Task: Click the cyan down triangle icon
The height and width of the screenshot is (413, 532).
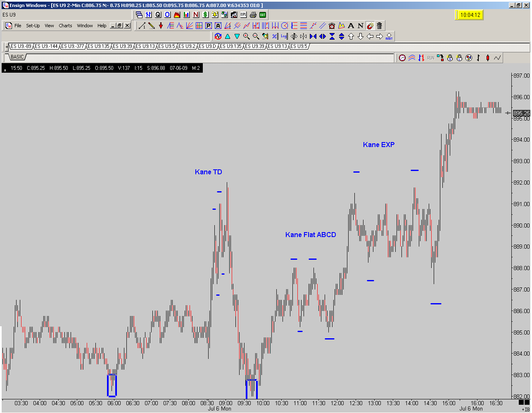Action: (237, 36)
